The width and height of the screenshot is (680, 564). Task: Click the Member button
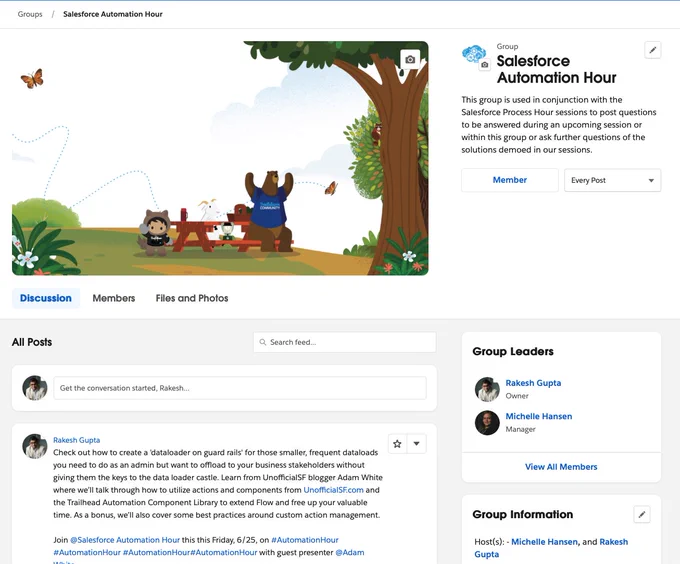(x=510, y=180)
